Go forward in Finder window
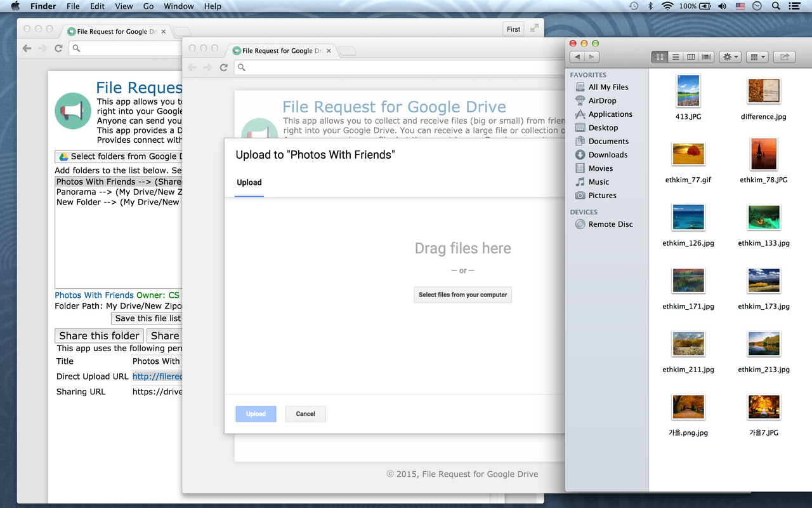 tap(592, 57)
